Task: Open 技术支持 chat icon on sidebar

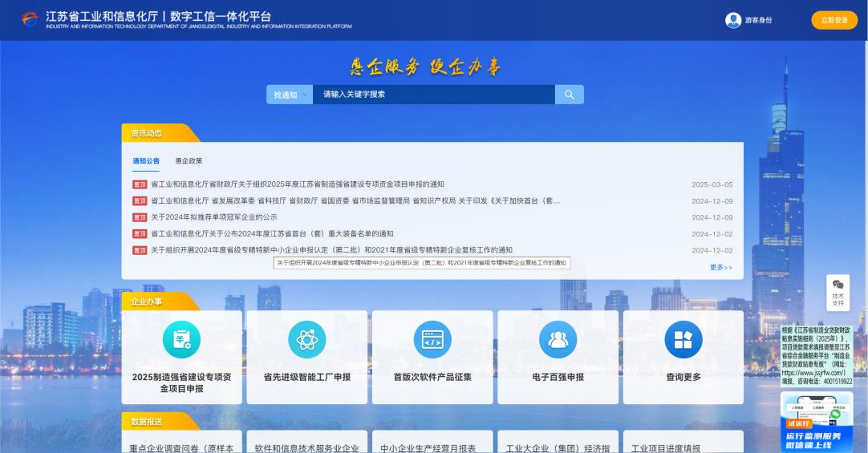Action: (838, 285)
